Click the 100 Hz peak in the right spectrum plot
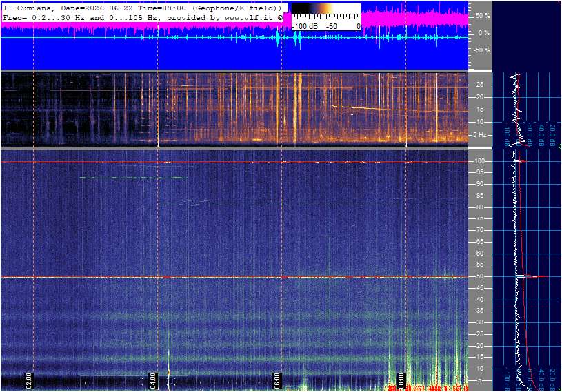Screen dimensions: 562x392 (523, 161)
